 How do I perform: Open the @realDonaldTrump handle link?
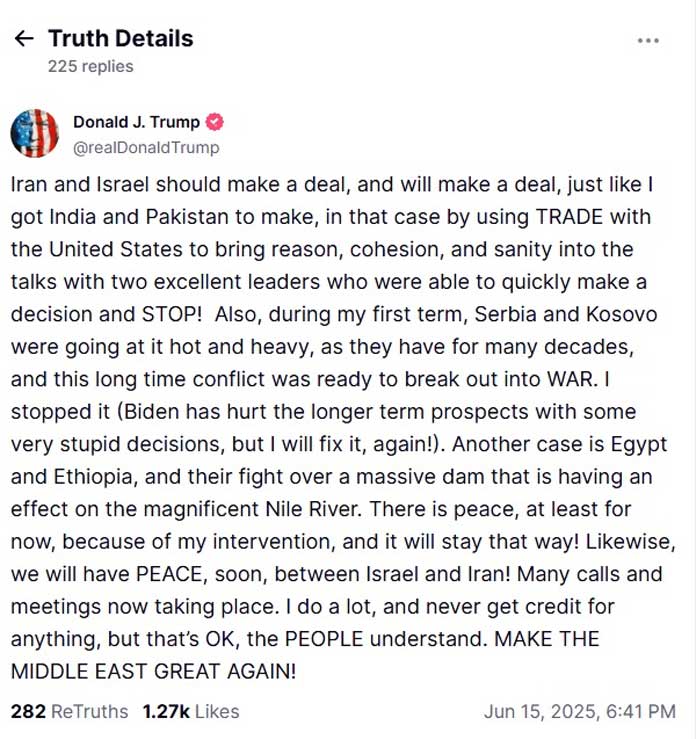(146, 148)
